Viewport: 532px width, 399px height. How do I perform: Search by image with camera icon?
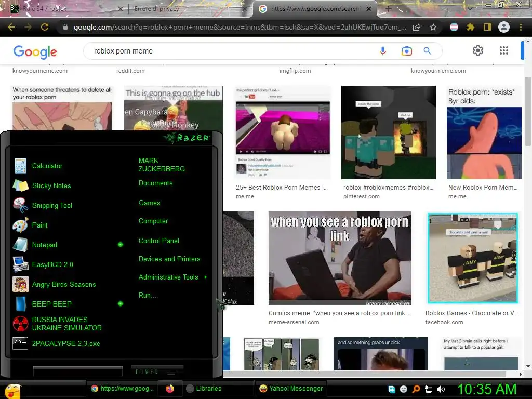pyautogui.click(x=406, y=51)
